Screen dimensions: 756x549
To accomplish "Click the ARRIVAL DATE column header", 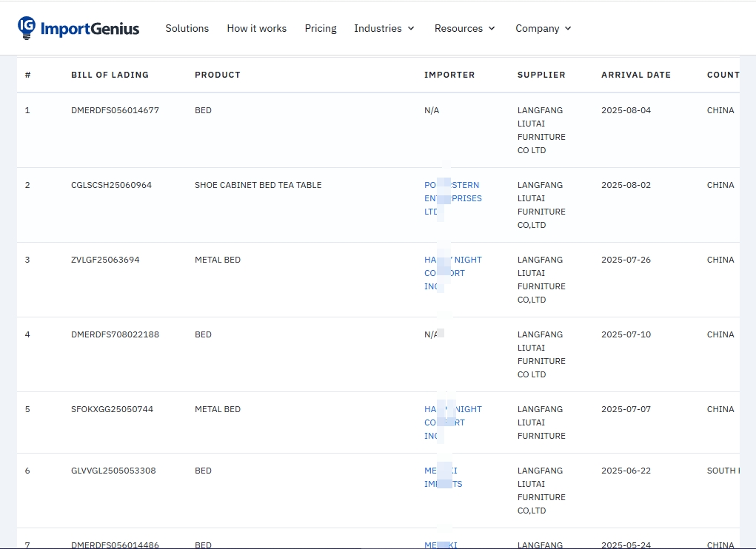I will 636,75.
